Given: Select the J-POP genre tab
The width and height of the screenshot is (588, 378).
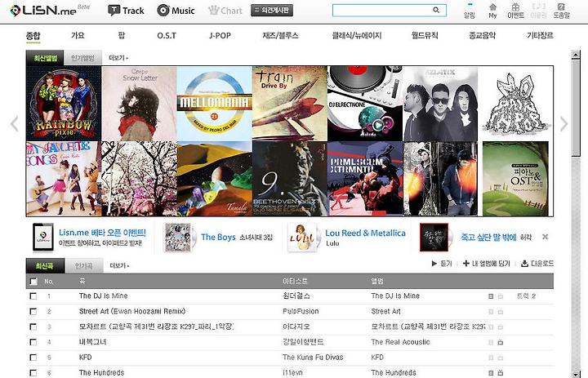Looking at the screenshot, I should pyautogui.click(x=220, y=36).
